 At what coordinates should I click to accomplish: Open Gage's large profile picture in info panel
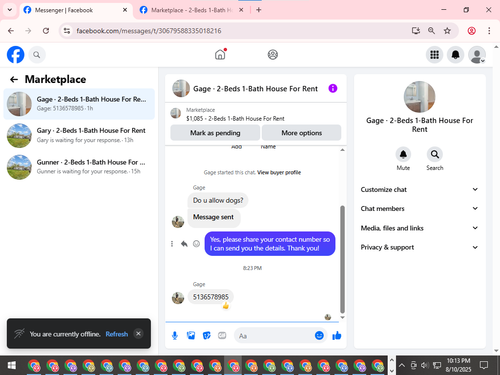pyautogui.click(x=419, y=97)
